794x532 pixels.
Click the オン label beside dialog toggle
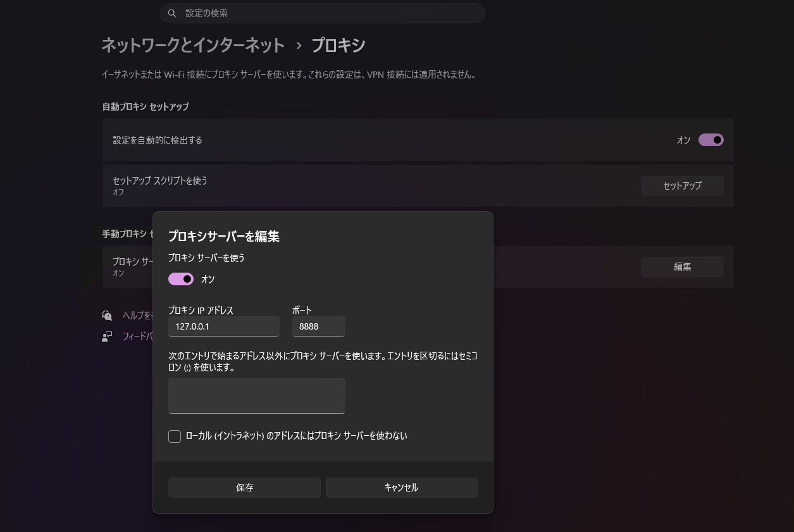[208, 280]
